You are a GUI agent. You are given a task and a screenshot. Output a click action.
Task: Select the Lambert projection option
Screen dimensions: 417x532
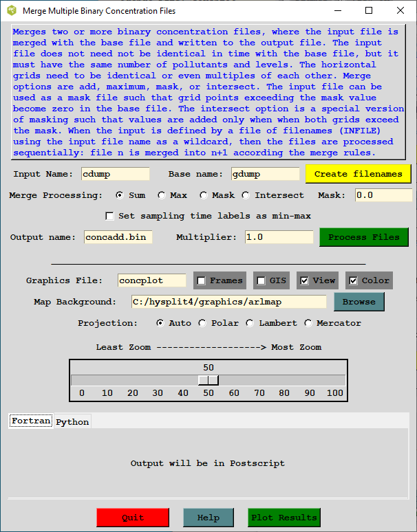250,323
